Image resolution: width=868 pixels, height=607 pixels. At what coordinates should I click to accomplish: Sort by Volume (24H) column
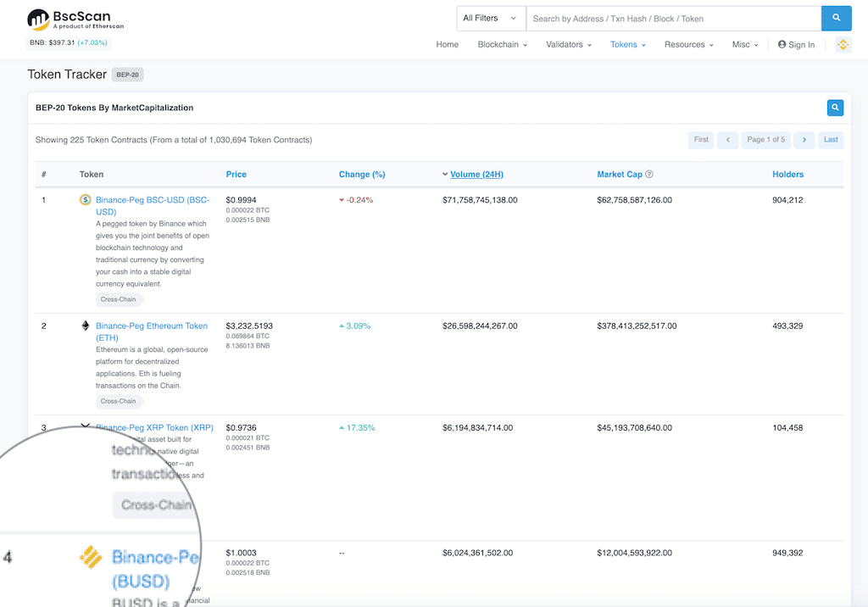tap(476, 174)
